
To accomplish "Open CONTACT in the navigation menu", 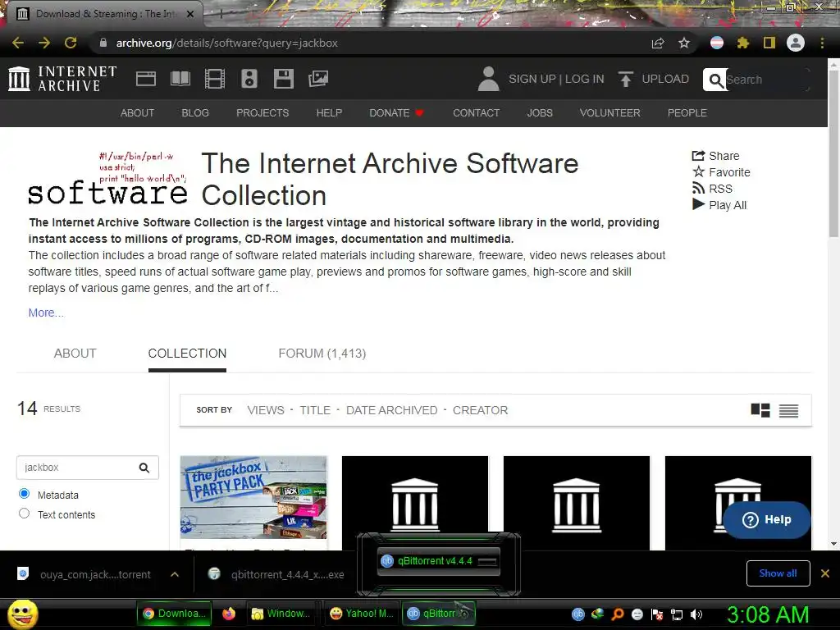I will 477,113.
